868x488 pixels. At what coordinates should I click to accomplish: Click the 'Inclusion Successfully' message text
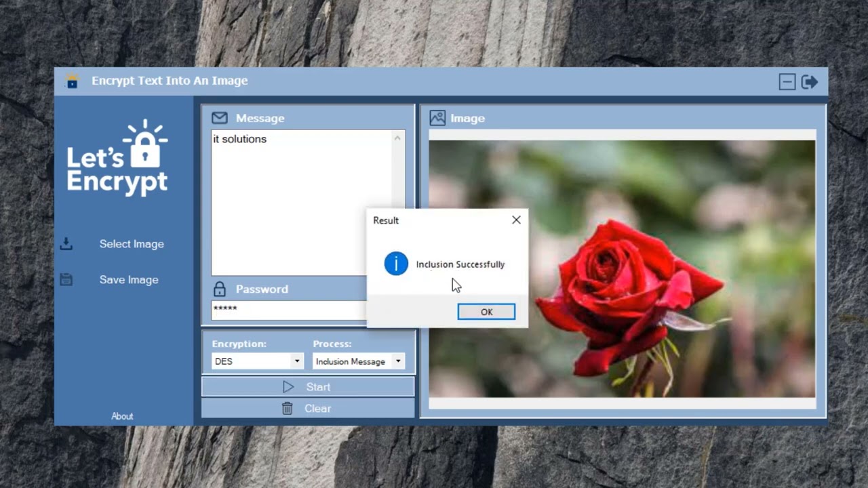click(x=460, y=264)
